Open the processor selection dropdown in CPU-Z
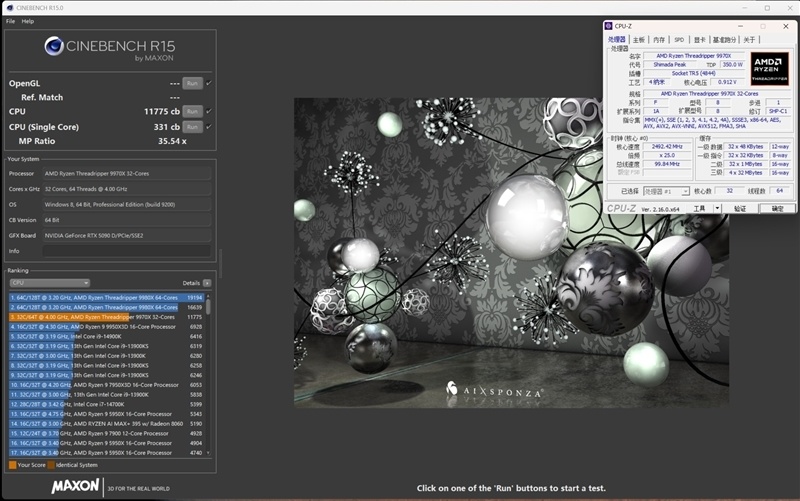The image size is (800, 501). coord(667,190)
